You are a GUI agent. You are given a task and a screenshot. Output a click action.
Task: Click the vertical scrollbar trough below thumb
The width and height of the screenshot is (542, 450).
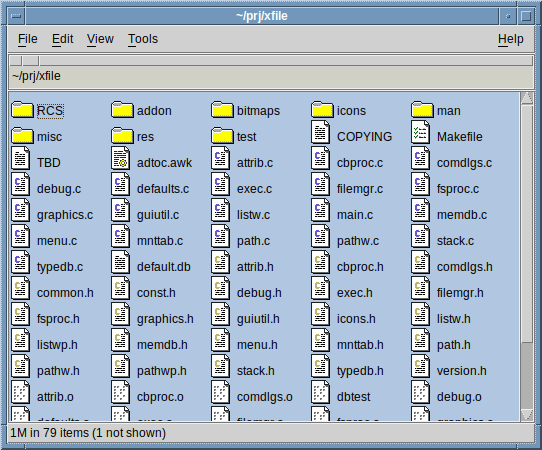(527, 375)
